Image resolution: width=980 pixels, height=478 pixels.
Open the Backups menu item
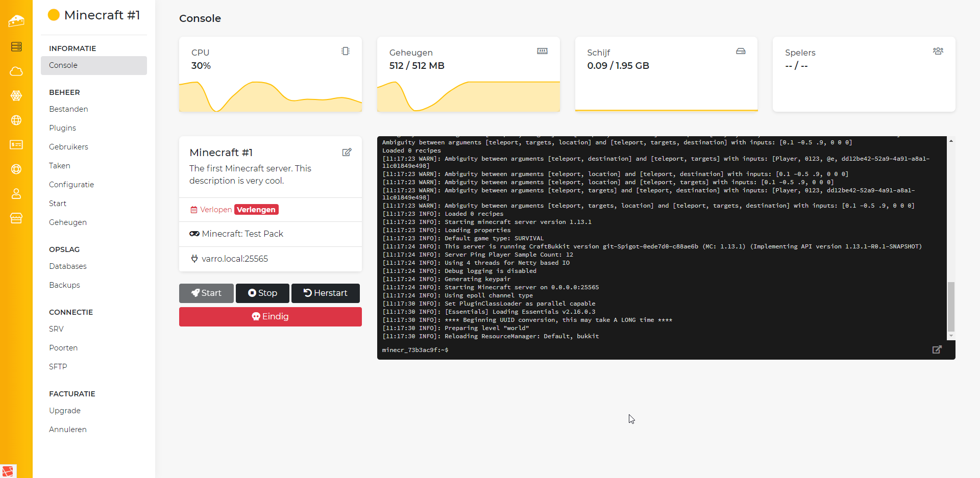[64, 285]
